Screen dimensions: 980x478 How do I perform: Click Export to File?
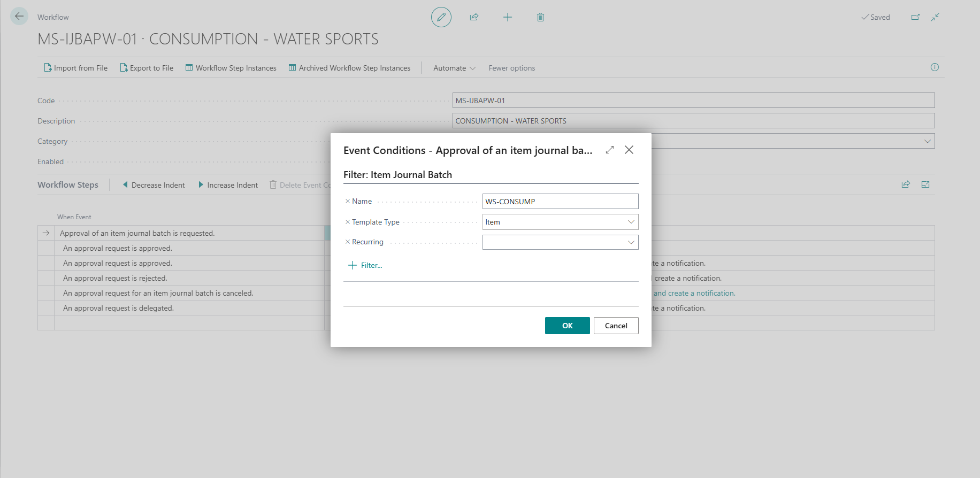click(147, 68)
